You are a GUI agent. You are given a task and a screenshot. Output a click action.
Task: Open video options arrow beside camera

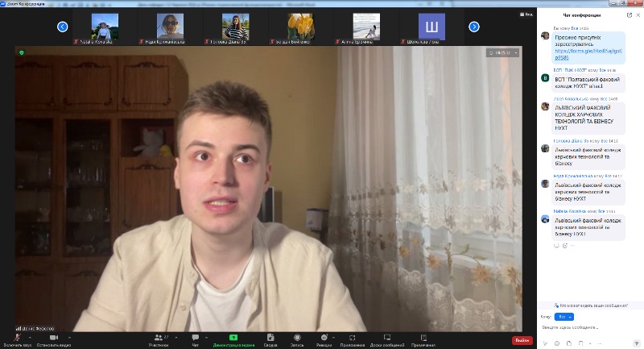tap(69, 338)
